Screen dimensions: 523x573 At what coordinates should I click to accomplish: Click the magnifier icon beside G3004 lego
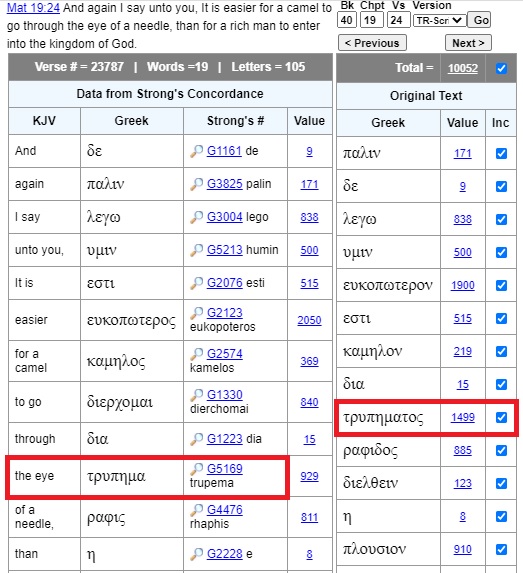click(197, 217)
